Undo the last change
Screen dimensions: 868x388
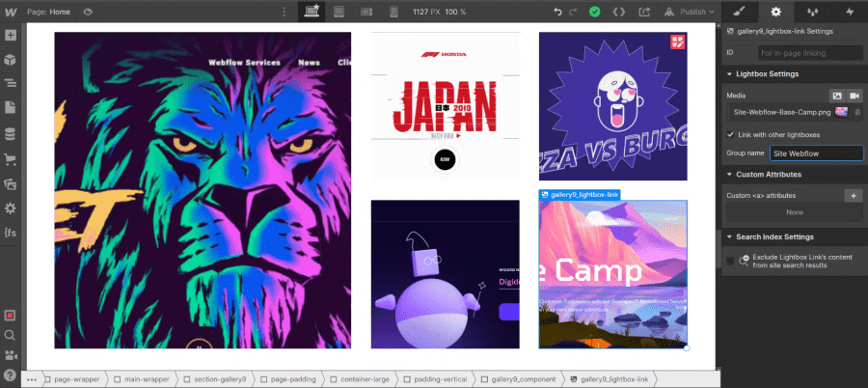tap(558, 11)
